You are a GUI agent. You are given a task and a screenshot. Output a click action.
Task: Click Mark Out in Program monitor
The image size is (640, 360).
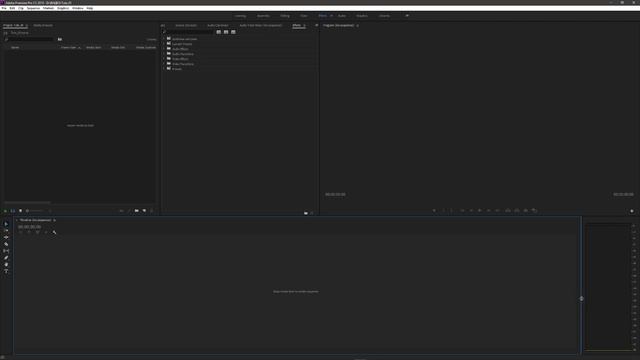452,211
